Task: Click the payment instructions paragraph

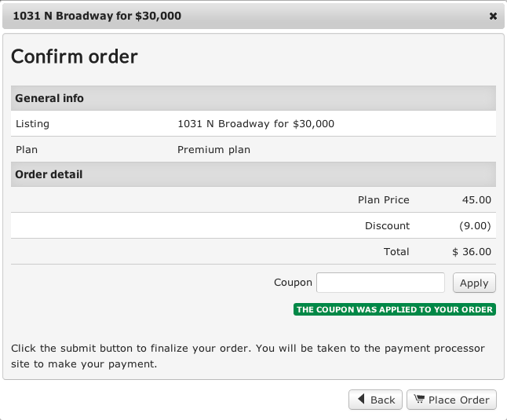Action: pyautogui.click(x=248, y=356)
